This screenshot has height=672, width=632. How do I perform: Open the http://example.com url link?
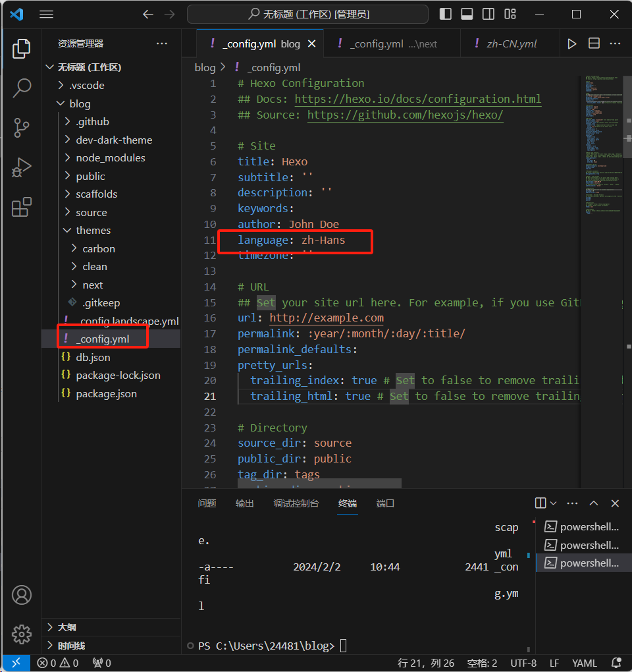pyautogui.click(x=327, y=318)
